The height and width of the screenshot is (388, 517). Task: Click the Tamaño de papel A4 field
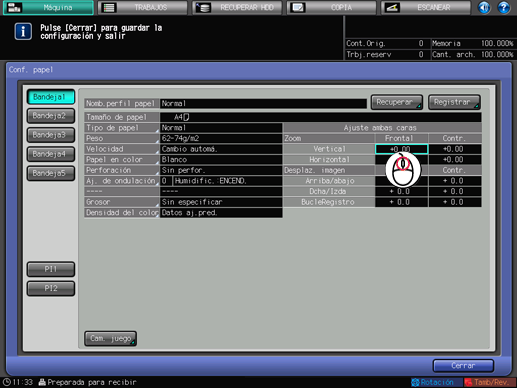point(321,117)
